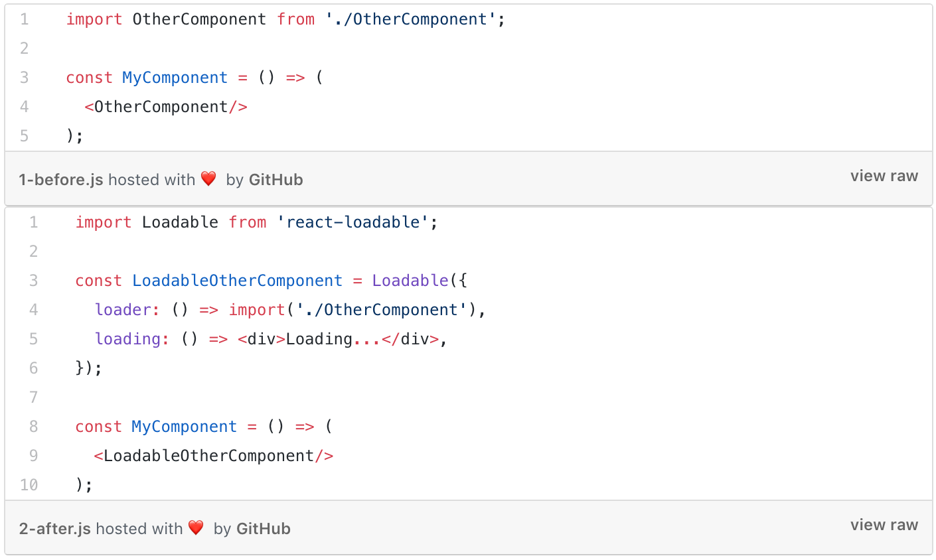Click the loading: property name

pos(132,339)
